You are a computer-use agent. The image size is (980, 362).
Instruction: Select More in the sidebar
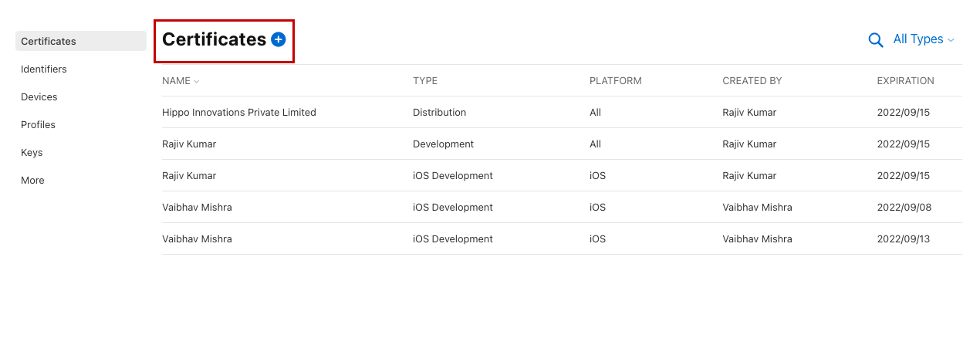32,181
